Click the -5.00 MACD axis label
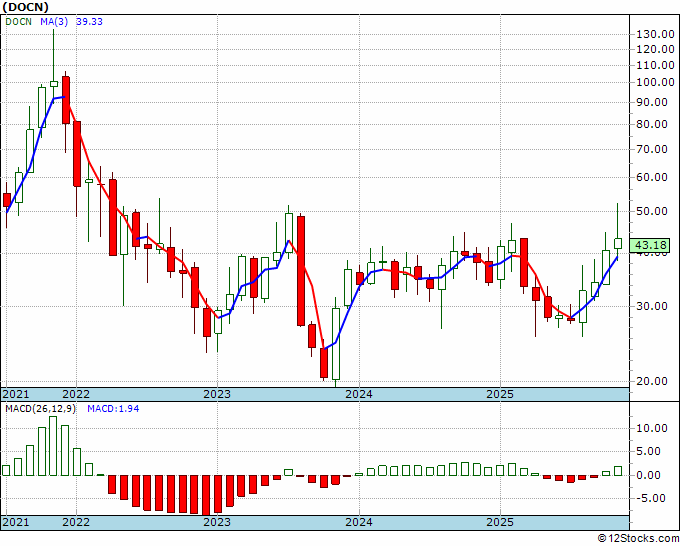The image size is (680, 546). [x=652, y=498]
